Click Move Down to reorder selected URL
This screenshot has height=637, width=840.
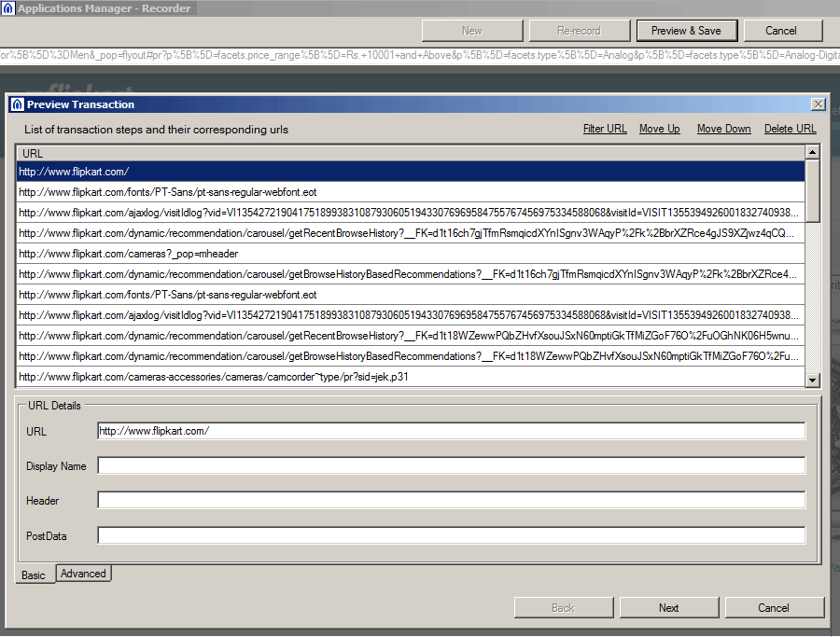723,129
